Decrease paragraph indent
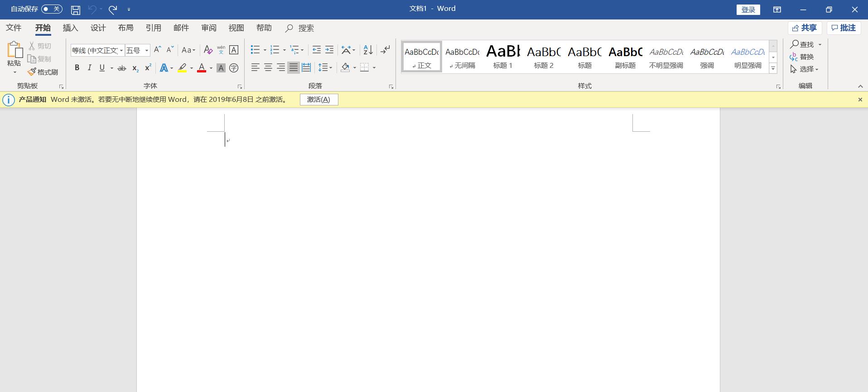868x392 pixels. tap(317, 50)
